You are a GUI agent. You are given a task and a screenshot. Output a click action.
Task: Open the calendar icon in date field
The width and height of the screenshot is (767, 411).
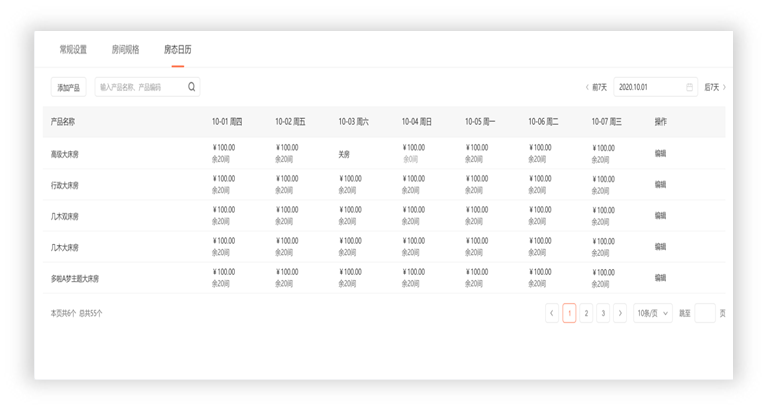pyautogui.click(x=689, y=87)
